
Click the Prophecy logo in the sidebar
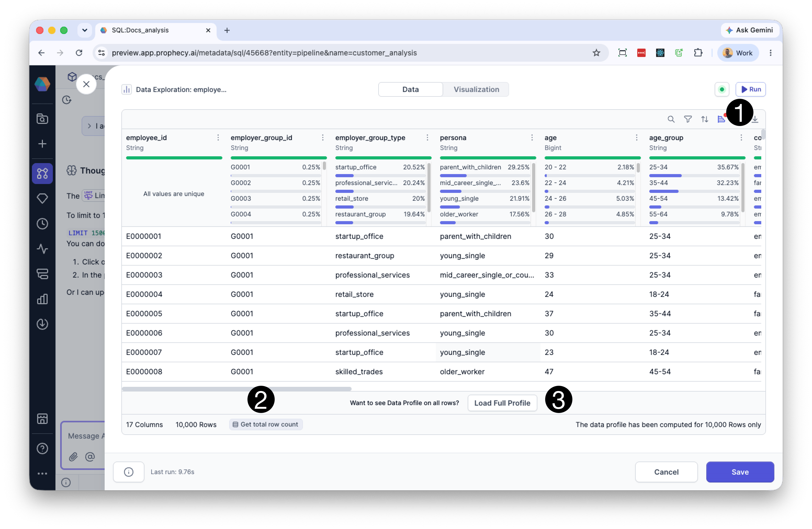pos(42,84)
